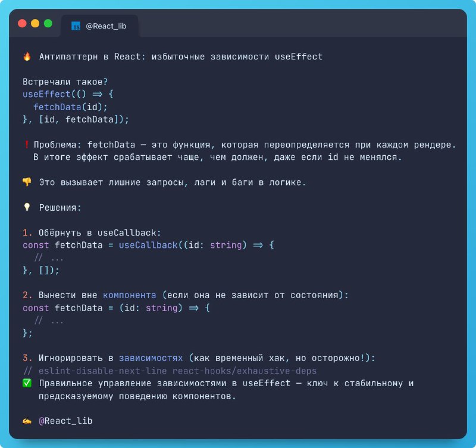This screenshot has height=448, width=476.
Task: Click the 'const fetchData = useCallback' line
Action: (x=148, y=245)
